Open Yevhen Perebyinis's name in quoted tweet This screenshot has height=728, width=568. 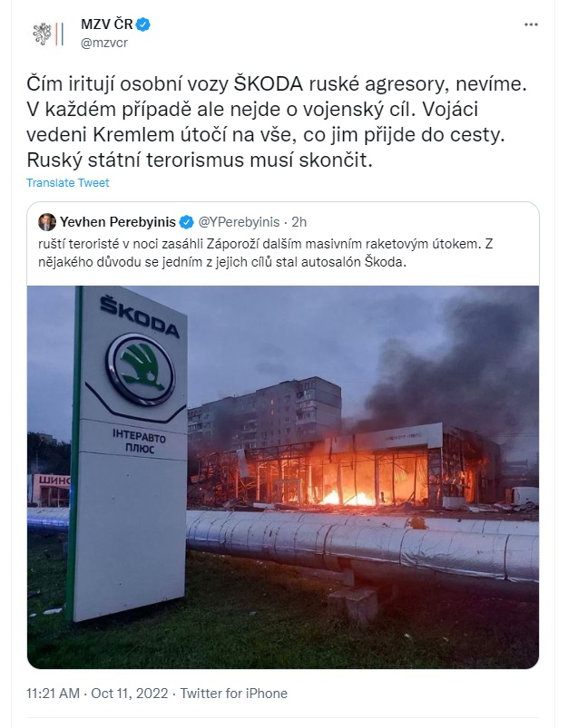tap(118, 222)
